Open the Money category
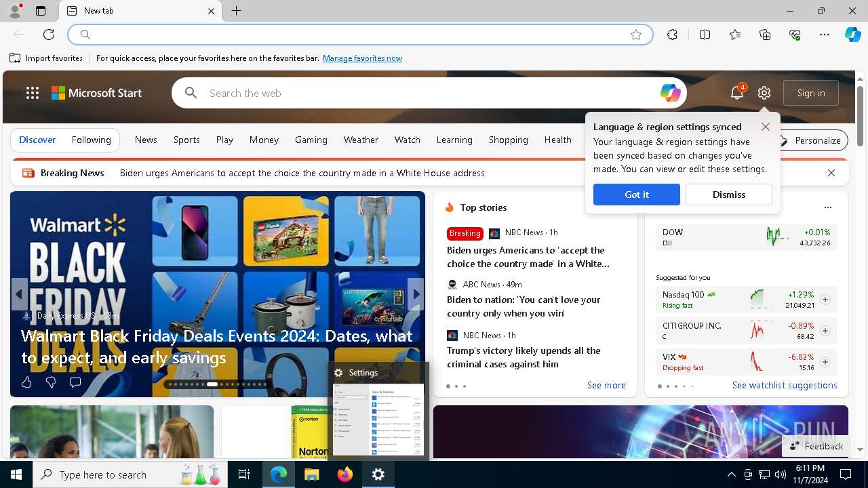The image size is (868, 488). click(264, 140)
